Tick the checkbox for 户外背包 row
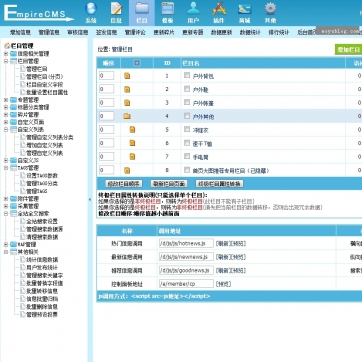 click(x=187, y=75)
